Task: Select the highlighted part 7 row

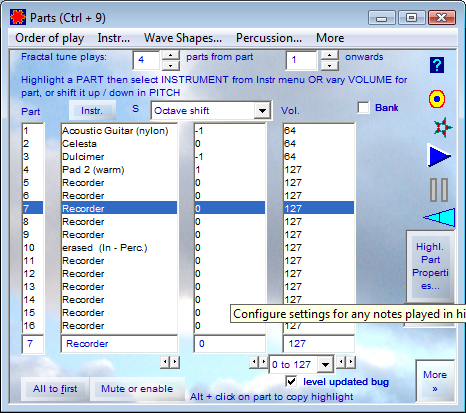Action: [33, 209]
